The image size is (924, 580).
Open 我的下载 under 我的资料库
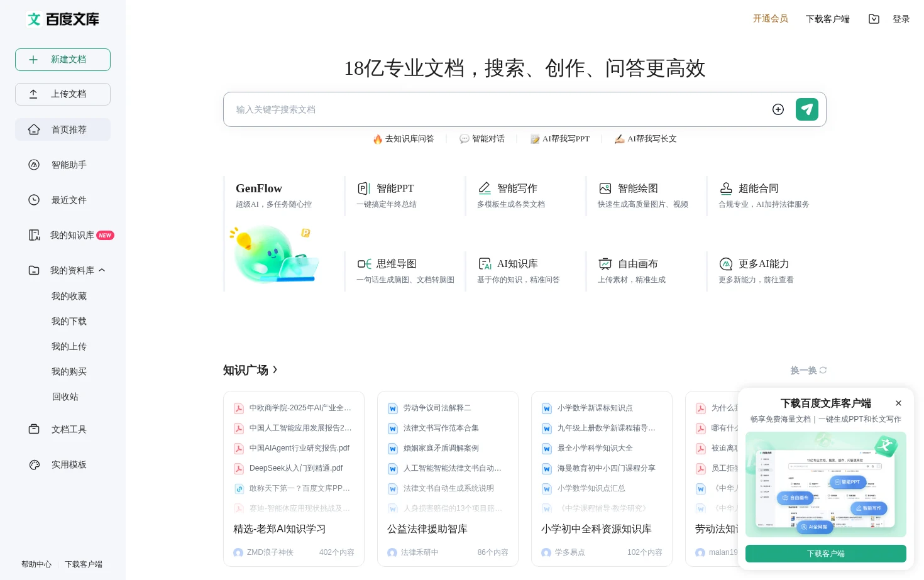pos(69,321)
